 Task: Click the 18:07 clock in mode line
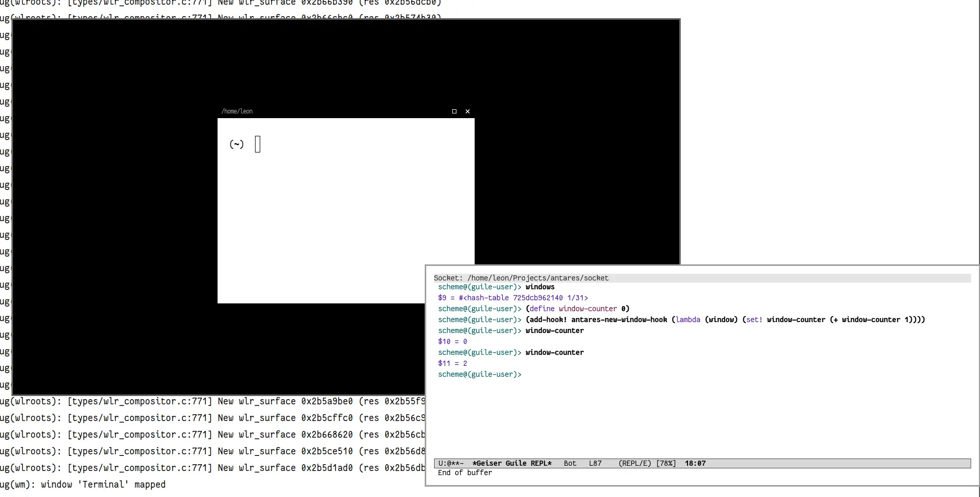[695, 463]
